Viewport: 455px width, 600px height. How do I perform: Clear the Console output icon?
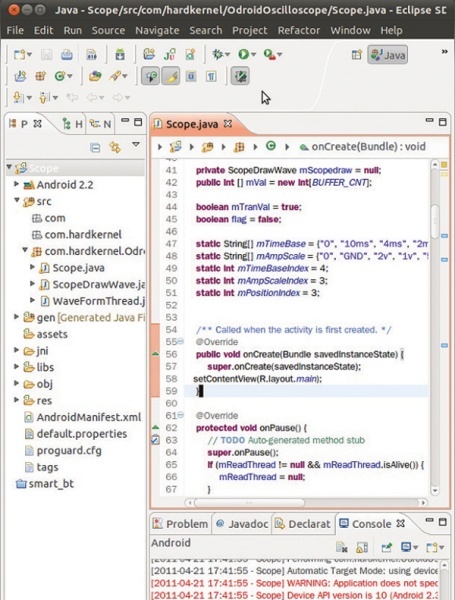341,548
